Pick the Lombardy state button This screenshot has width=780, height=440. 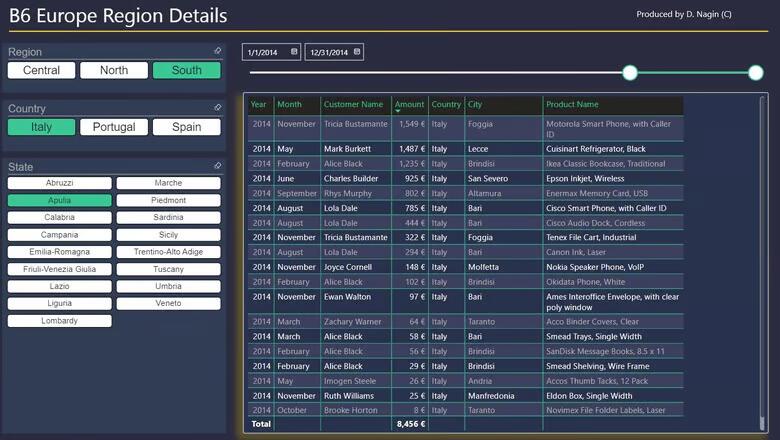(x=59, y=321)
